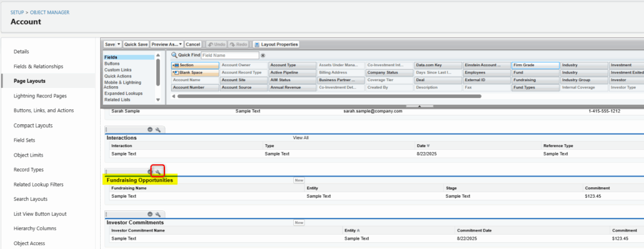
Task: Click New button in Fundraising Opportunities list
Action: point(299,180)
